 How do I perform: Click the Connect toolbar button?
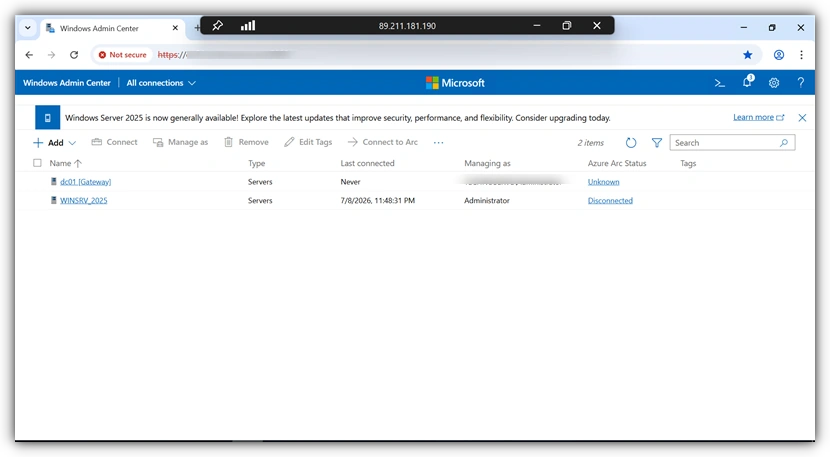click(x=114, y=142)
